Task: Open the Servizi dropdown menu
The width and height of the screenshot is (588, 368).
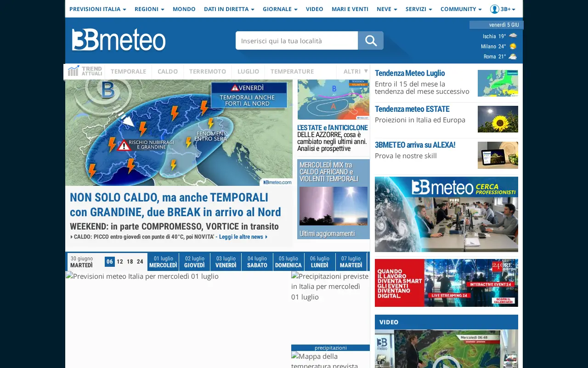Action: [419, 9]
